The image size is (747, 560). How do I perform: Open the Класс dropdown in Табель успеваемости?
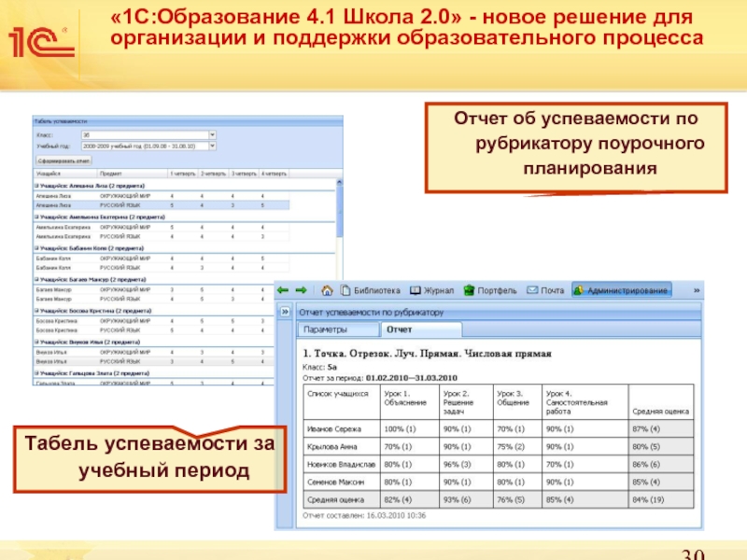213,135
